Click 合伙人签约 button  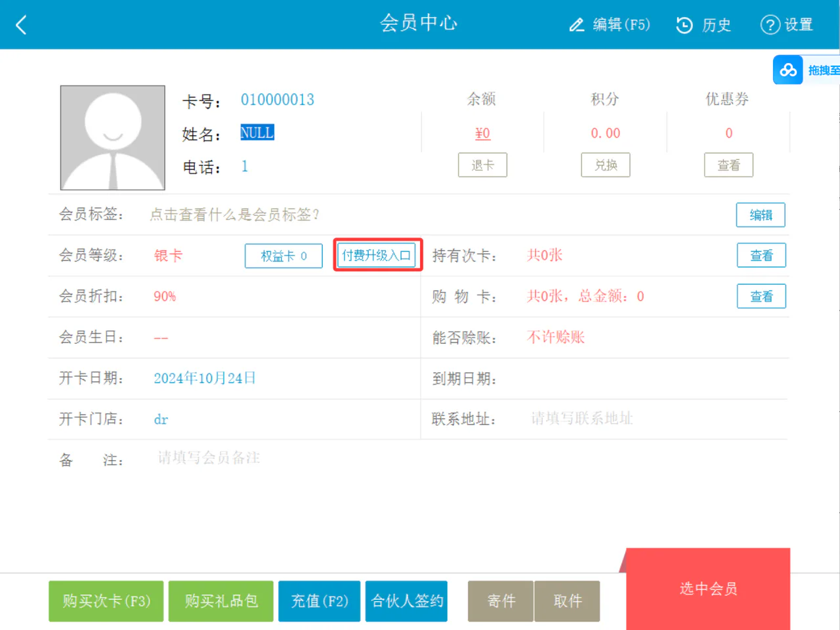coord(407,601)
